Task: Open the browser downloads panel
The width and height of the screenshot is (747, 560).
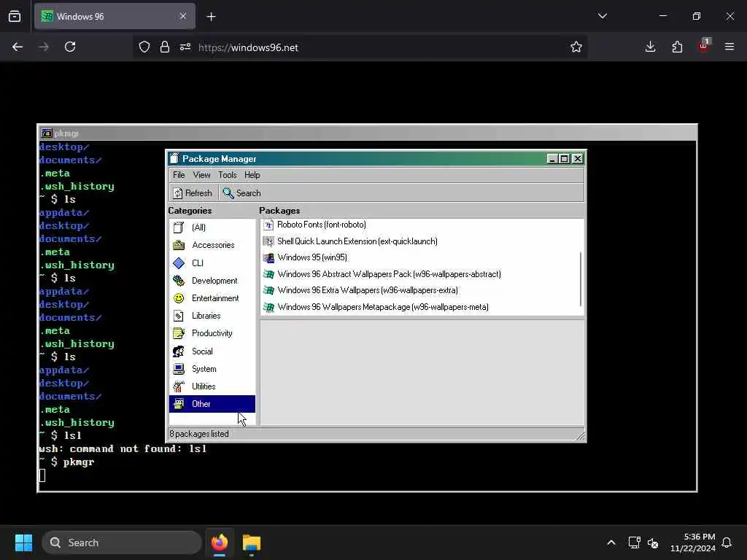Action: pos(650,47)
